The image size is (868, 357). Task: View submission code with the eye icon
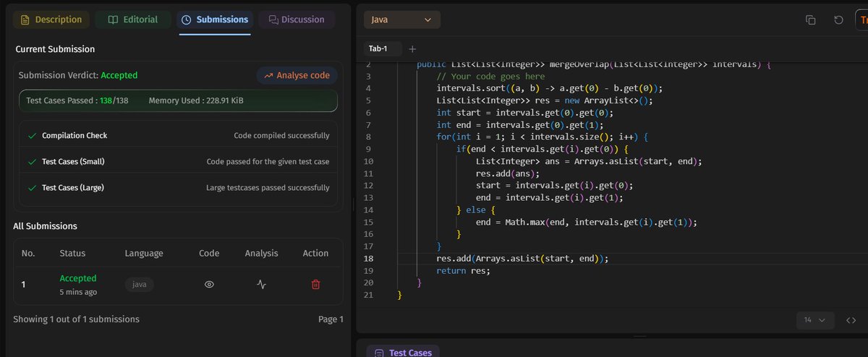pyautogui.click(x=209, y=285)
